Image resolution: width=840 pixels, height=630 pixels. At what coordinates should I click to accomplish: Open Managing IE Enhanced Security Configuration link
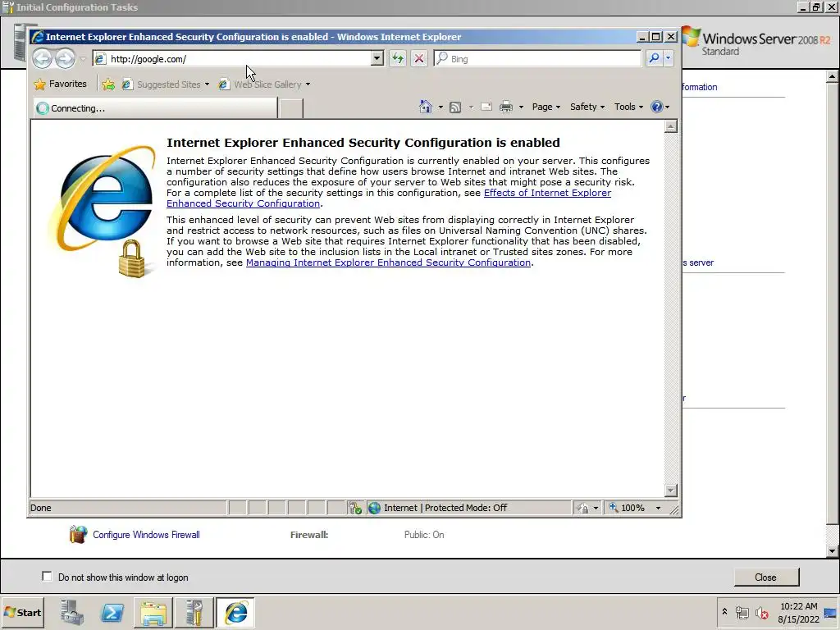coord(388,262)
